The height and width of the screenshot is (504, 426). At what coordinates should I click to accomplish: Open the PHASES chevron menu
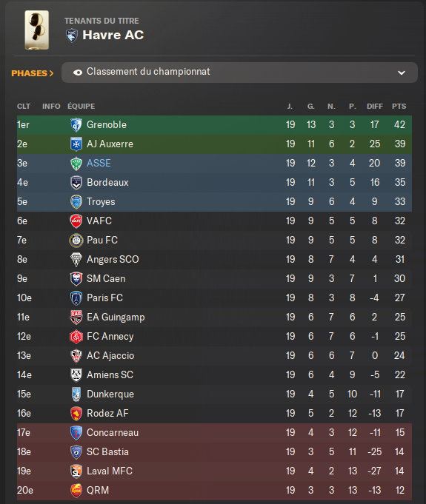tap(32, 73)
